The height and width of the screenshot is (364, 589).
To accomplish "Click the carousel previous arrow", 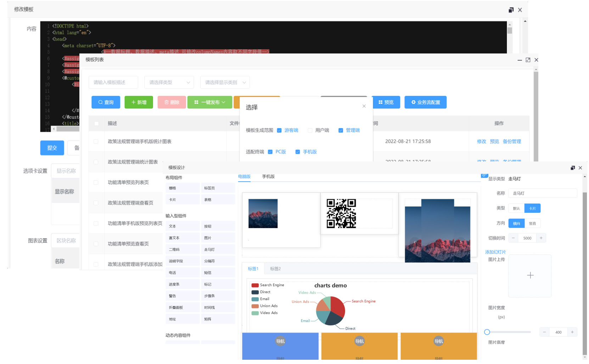I will point(415,243).
